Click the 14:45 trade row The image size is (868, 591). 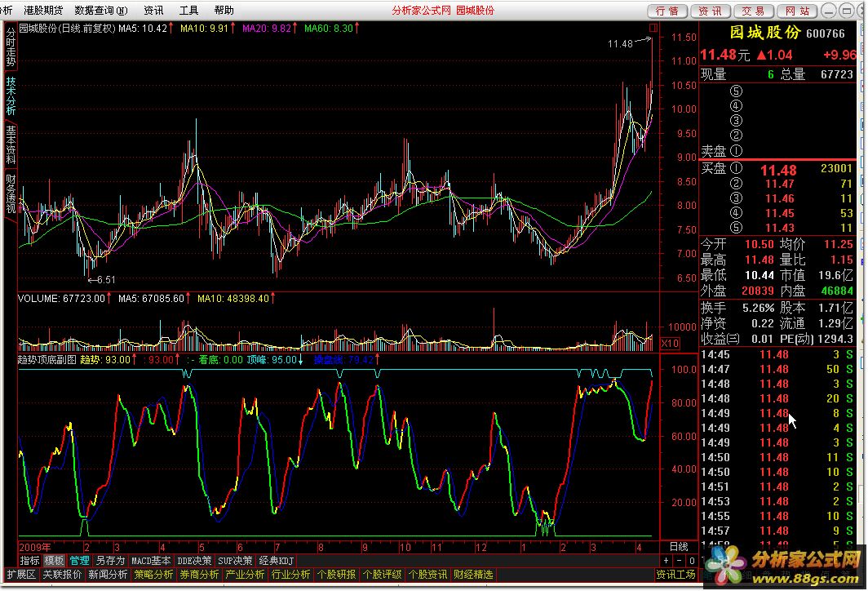click(x=777, y=354)
